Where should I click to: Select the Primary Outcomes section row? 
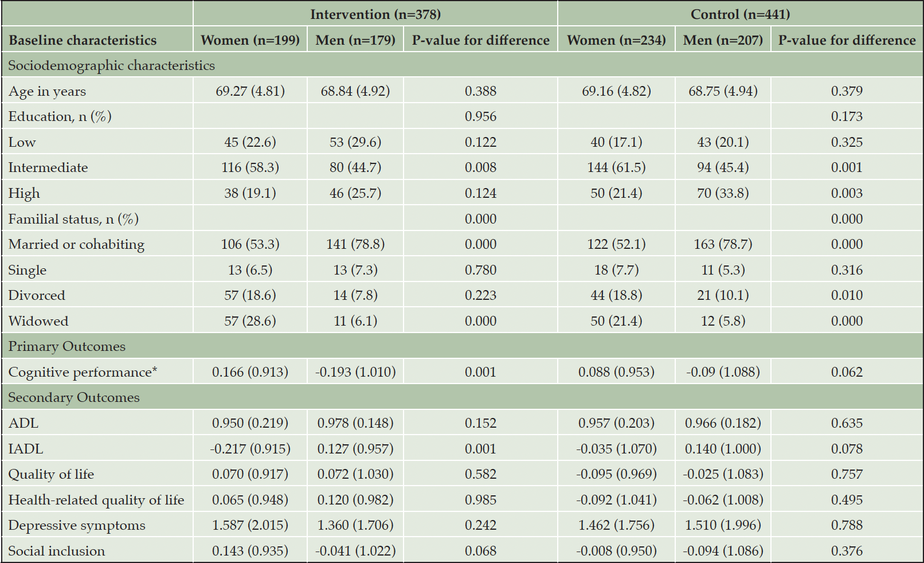tap(462, 346)
